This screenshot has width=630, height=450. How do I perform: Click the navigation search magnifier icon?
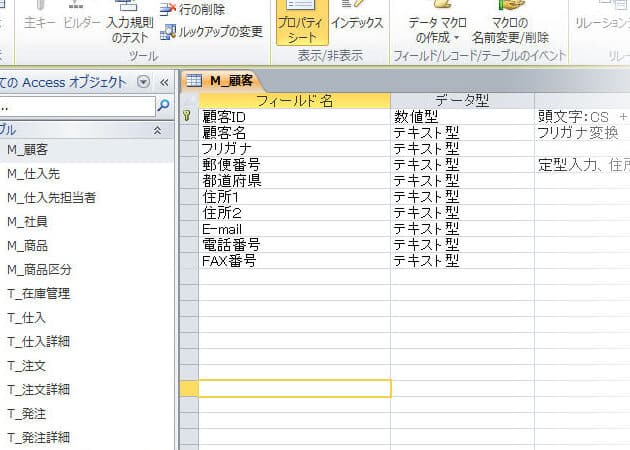163,106
